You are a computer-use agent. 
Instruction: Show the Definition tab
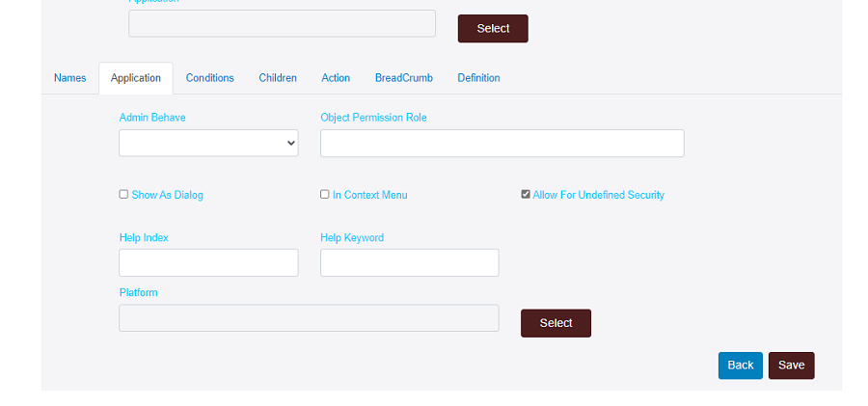pyautogui.click(x=478, y=78)
